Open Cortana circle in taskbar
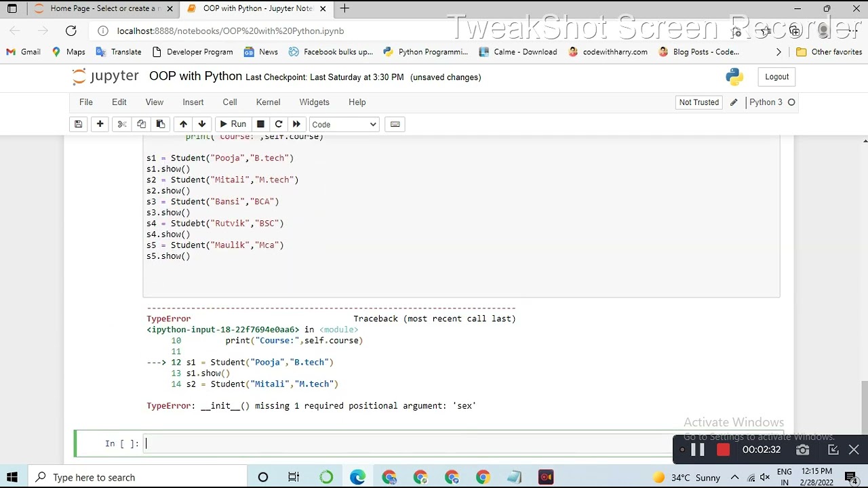The image size is (868, 488). pos(262,477)
